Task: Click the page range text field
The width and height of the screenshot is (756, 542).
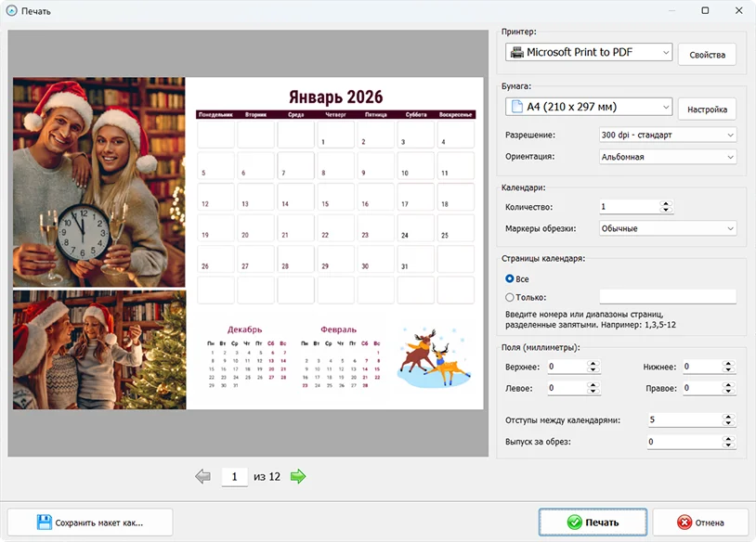Action: (667, 297)
